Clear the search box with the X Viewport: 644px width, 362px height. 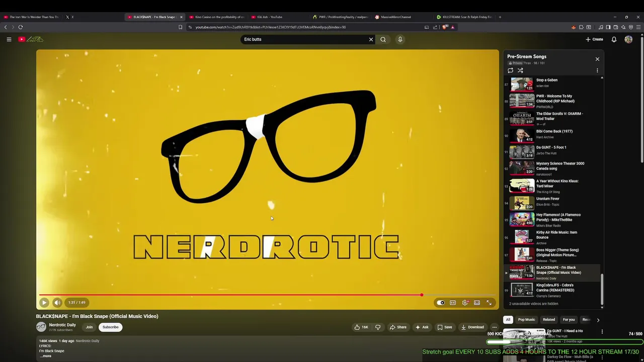371,39
